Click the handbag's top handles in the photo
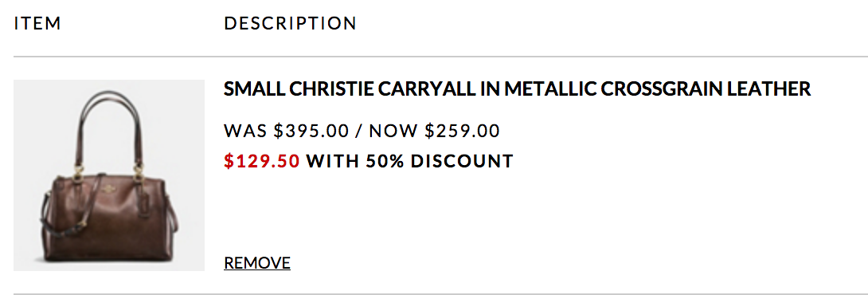This screenshot has width=868, height=295. coord(111,128)
